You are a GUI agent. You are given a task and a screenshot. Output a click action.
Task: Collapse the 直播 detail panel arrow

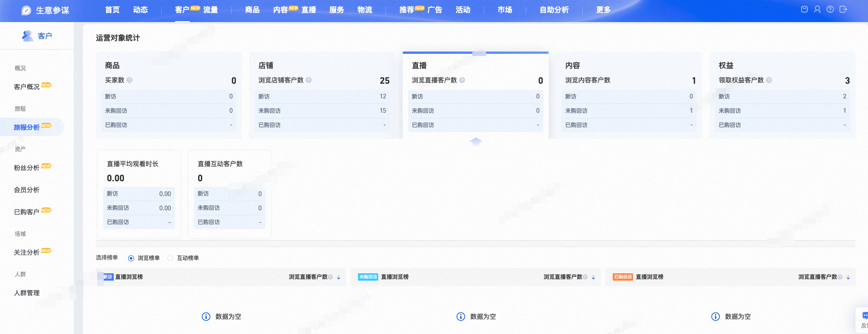pyautogui.click(x=475, y=142)
